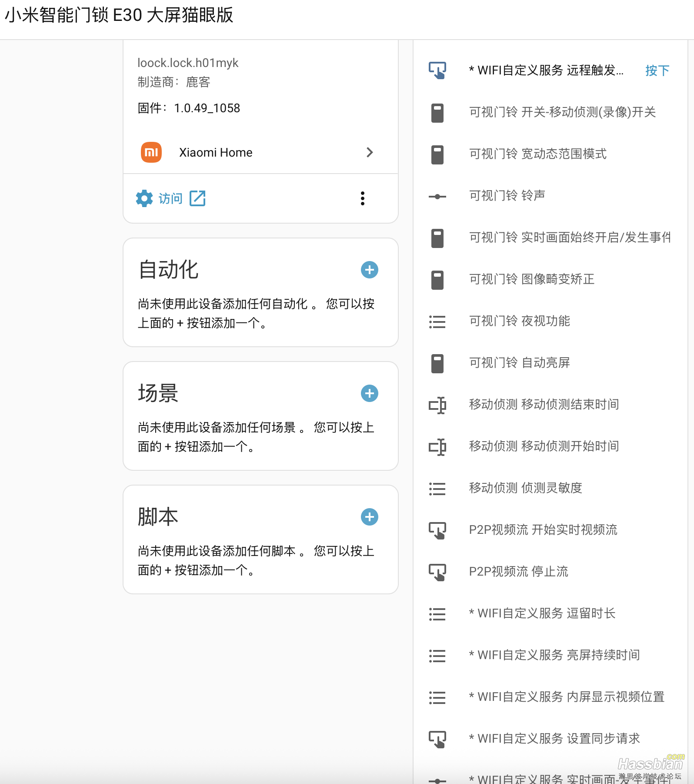Open the three-dot overflow menu in device card
Screen dimensions: 694x784
[363, 198]
